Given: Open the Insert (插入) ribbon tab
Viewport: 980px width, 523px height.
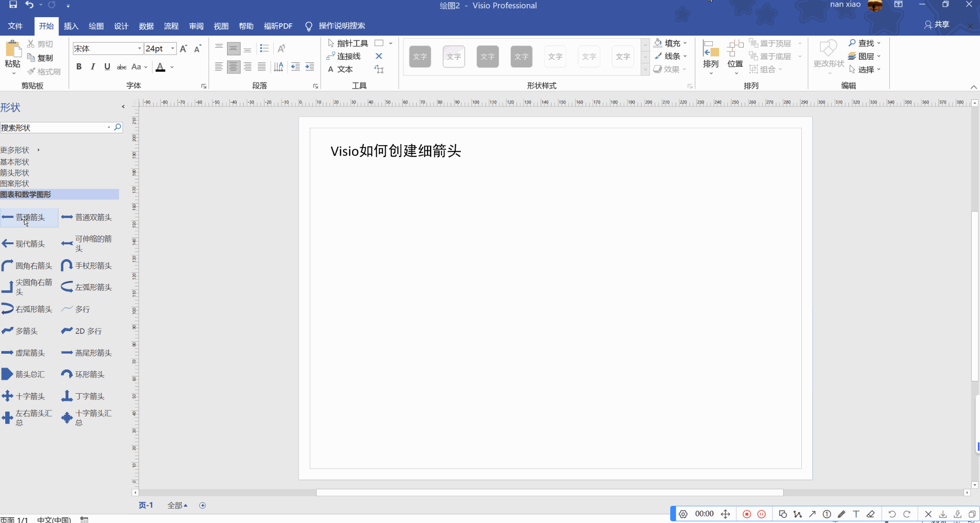Looking at the screenshot, I should click(x=71, y=26).
